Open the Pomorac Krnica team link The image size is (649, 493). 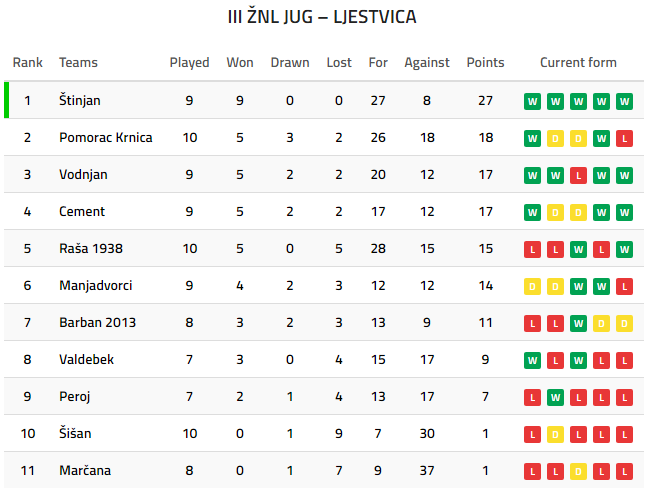106,138
